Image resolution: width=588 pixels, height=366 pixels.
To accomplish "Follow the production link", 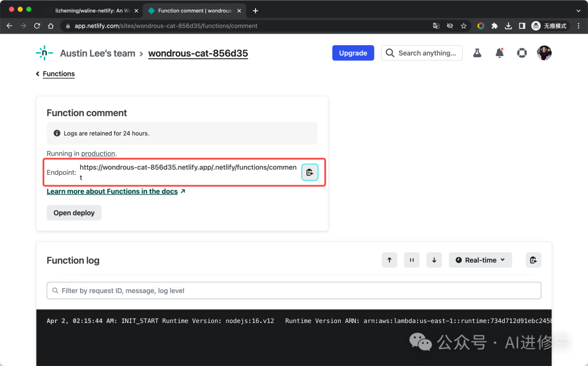I will (x=98, y=154).
